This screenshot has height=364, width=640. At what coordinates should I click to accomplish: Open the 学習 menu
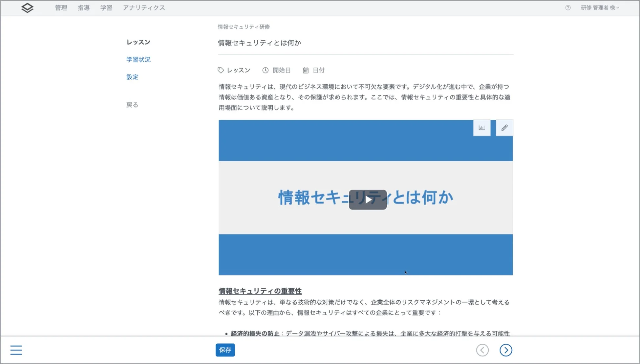(106, 8)
